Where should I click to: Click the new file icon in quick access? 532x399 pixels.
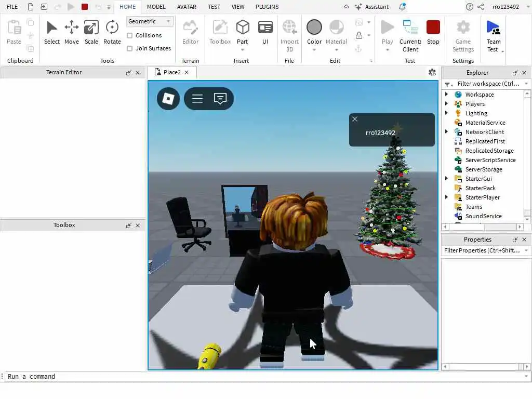31,7
